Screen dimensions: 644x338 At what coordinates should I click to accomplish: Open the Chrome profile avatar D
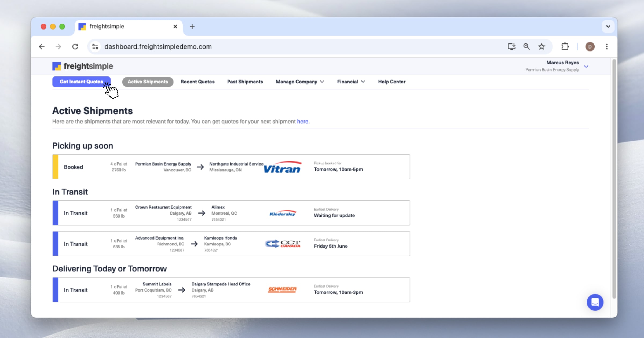[x=590, y=47]
